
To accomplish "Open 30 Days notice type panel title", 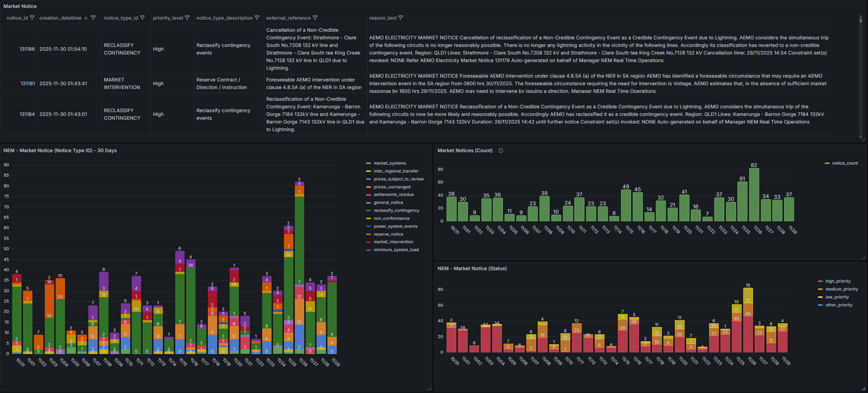I will [x=60, y=150].
